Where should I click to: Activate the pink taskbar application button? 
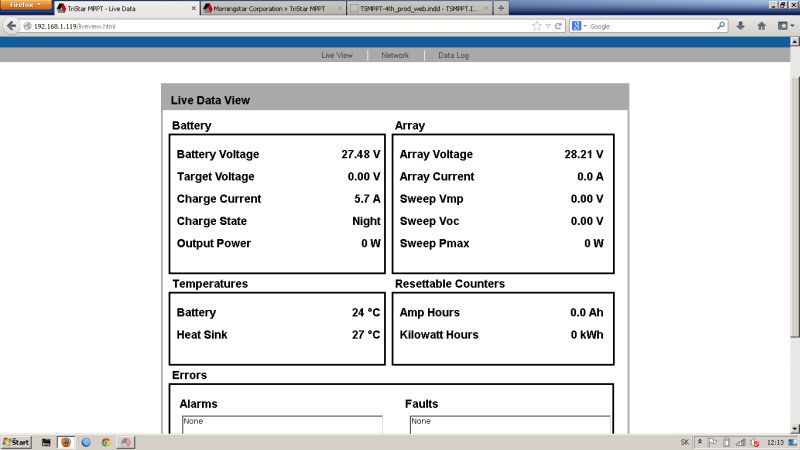click(126, 442)
